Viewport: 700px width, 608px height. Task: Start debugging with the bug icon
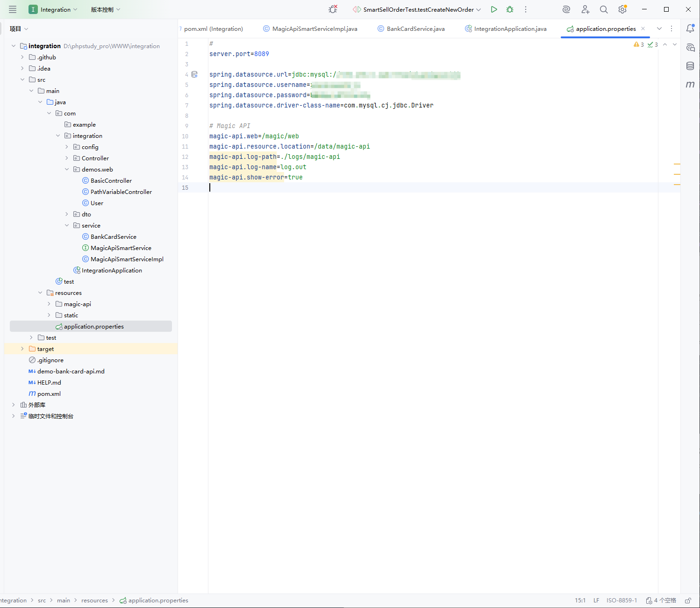tap(510, 9)
